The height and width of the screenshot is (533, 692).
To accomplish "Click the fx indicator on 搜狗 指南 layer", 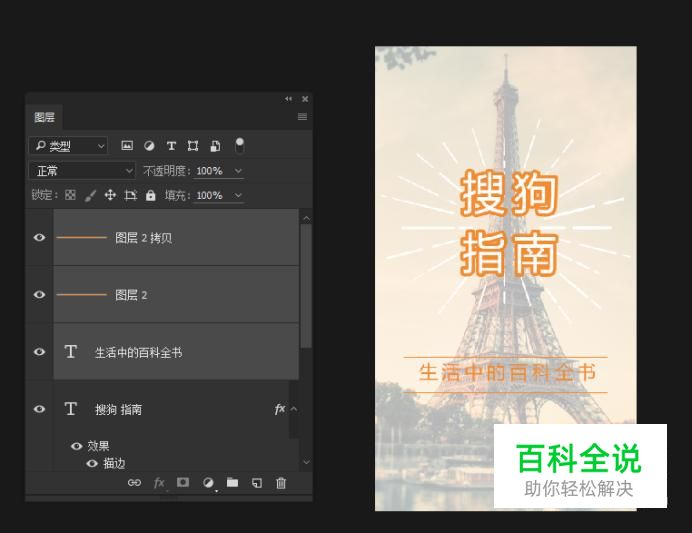I will (280, 409).
